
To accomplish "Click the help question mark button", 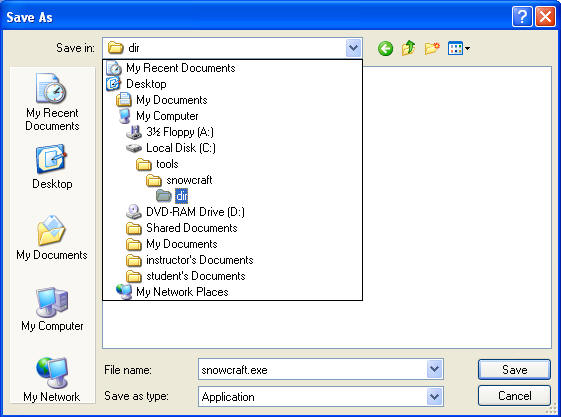I will 522,16.
